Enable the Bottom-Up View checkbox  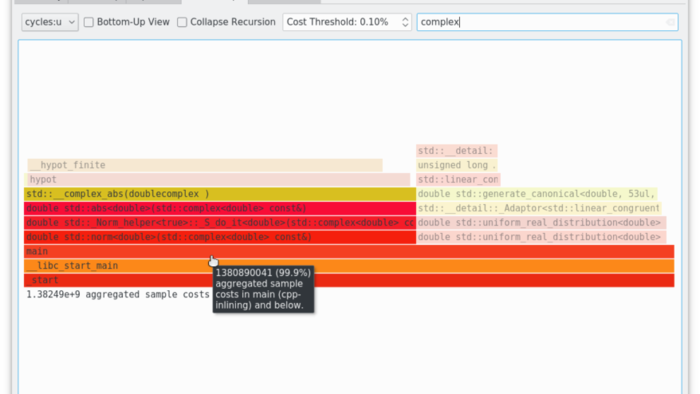click(89, 22)
